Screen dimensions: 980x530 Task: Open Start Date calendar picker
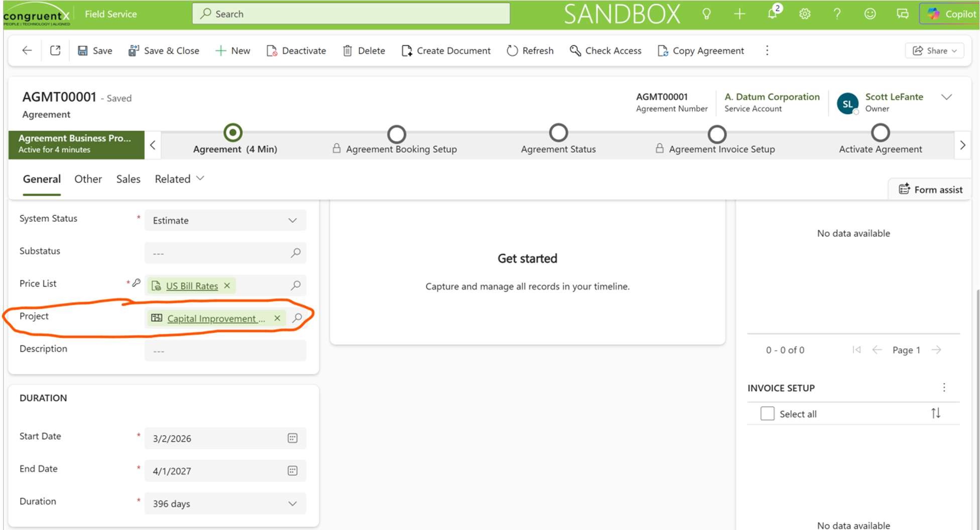(293, 438)
